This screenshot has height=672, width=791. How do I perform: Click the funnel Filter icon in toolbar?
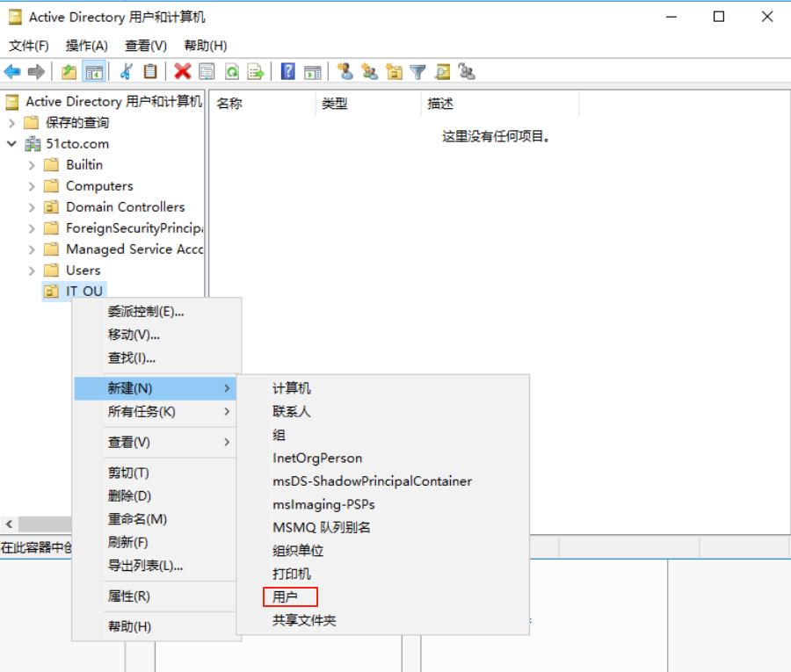(418, 72)
